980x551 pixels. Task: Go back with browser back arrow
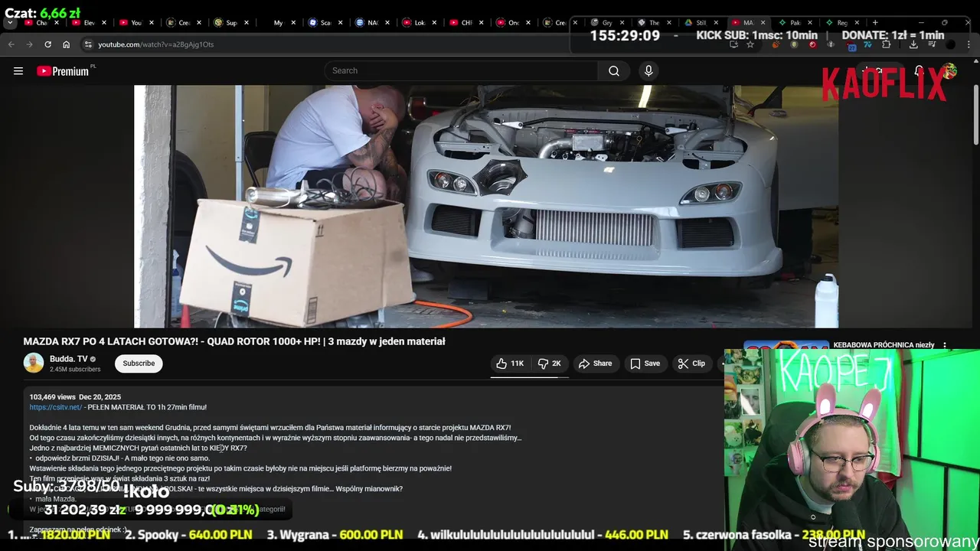click(x=11, y=44)
